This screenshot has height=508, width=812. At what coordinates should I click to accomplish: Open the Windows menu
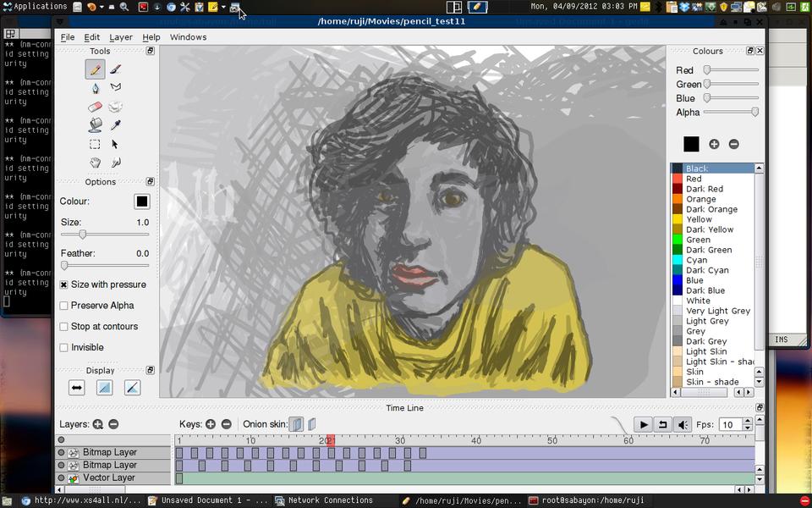[x=188, y=37]
